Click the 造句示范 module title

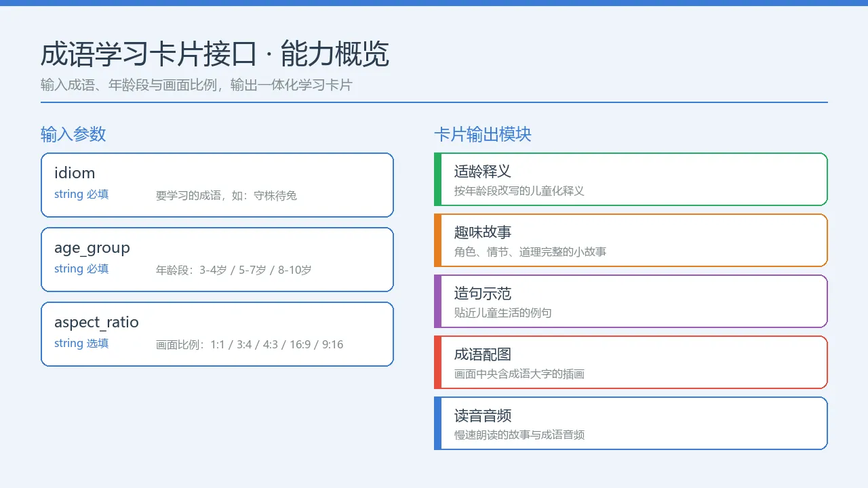[x=483, y=293]
